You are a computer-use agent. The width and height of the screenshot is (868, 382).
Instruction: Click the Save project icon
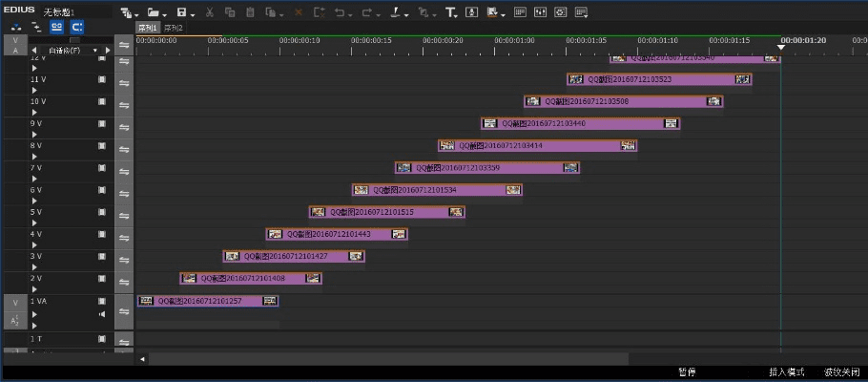tap(181, 12)
